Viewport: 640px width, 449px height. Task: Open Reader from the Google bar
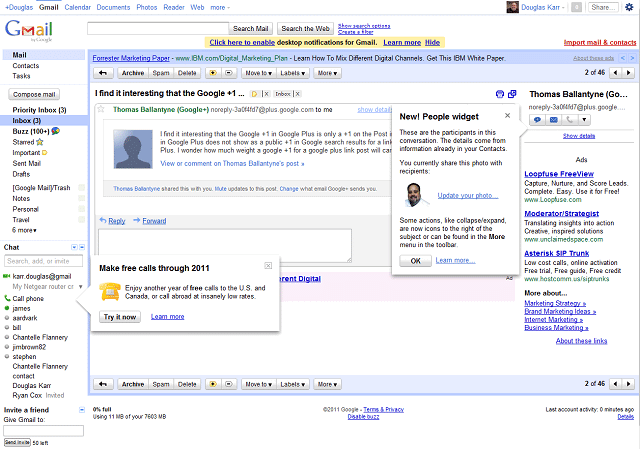point(174,7)
